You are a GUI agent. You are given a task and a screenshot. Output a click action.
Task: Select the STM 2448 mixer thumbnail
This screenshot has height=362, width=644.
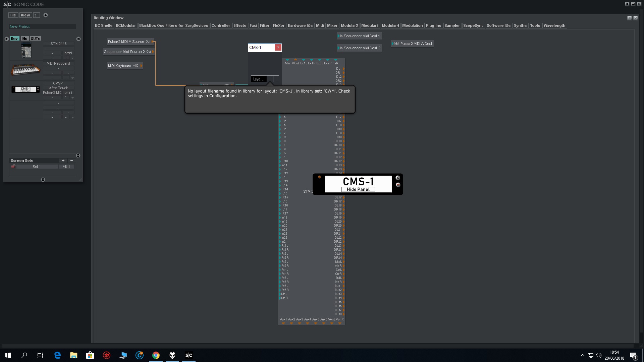pyautogui.click(x=26, y=50)
